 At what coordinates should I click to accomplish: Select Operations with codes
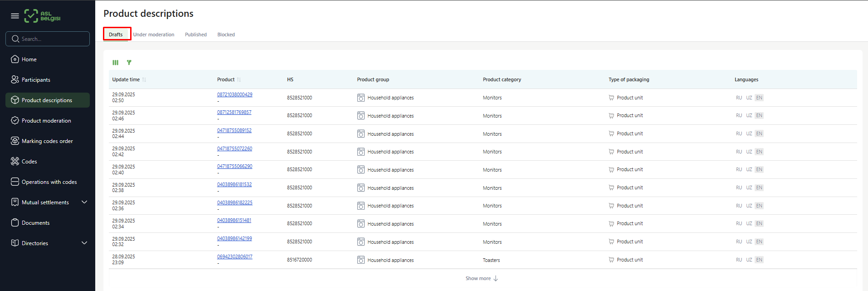[49, 182]
